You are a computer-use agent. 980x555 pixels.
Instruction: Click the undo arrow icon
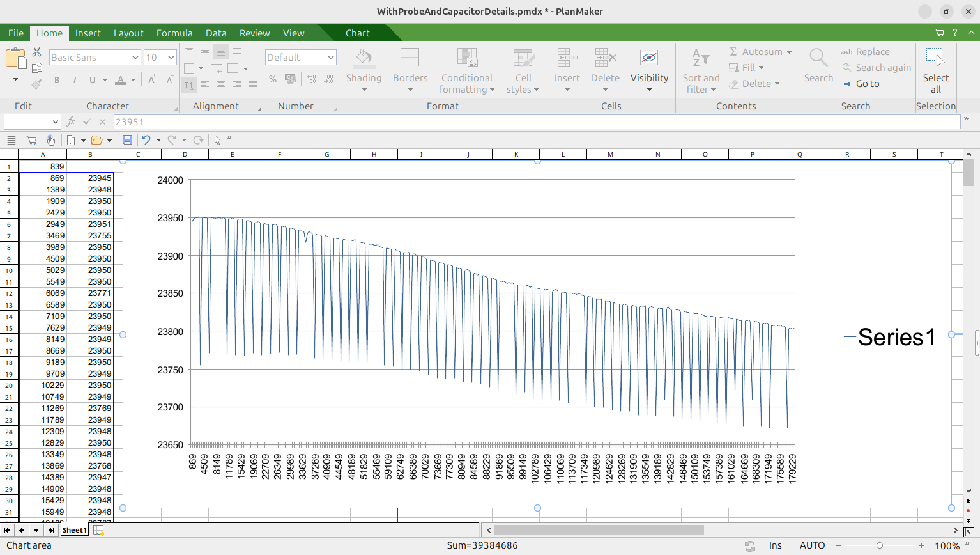coord(146,140)
